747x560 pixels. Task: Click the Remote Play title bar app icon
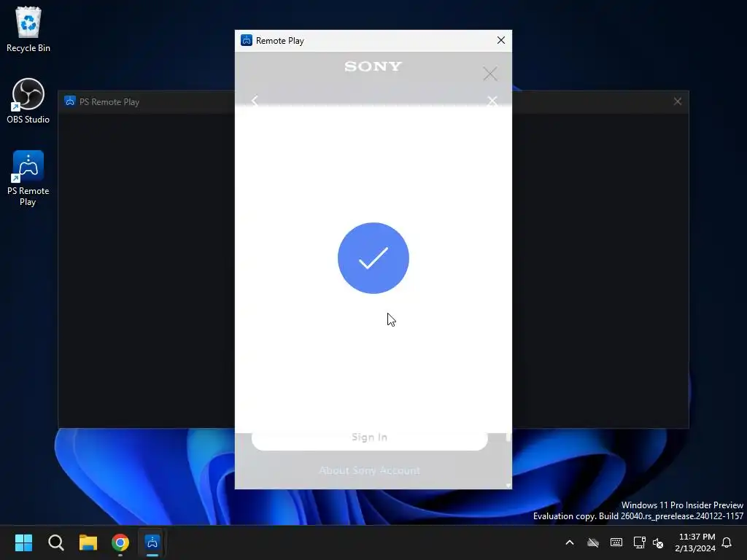tap(247, 41)
